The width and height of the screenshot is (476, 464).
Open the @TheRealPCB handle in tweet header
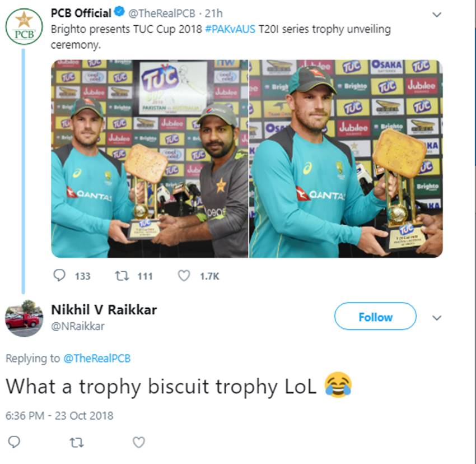(161, 13)
